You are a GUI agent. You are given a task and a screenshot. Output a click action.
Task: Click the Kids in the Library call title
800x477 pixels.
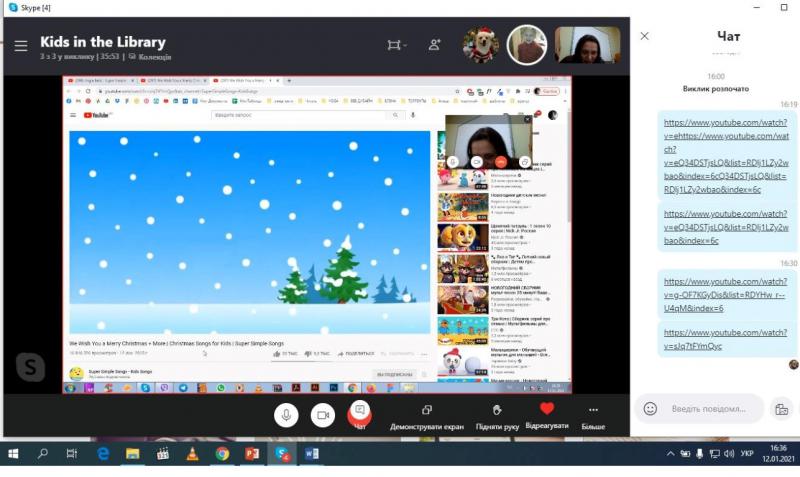[103, 42]
